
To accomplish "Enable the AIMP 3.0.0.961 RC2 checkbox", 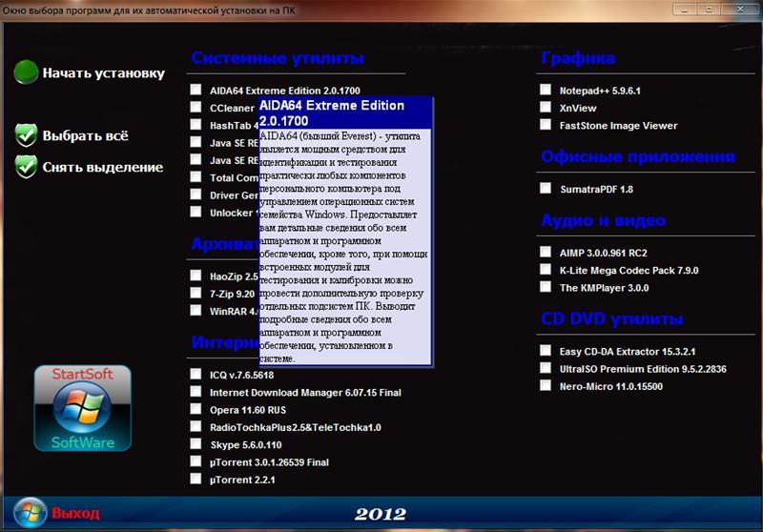I will [x=546, y=253].
